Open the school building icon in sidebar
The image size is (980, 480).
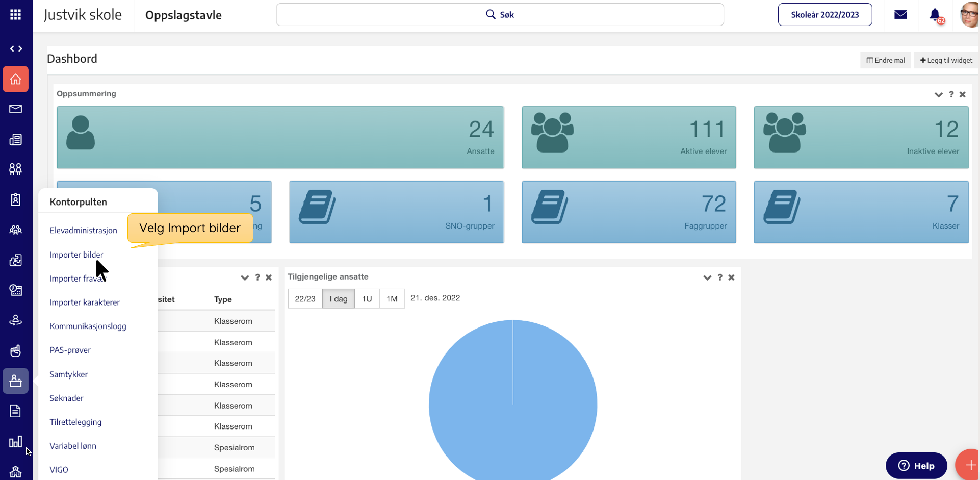pos(16,472)
